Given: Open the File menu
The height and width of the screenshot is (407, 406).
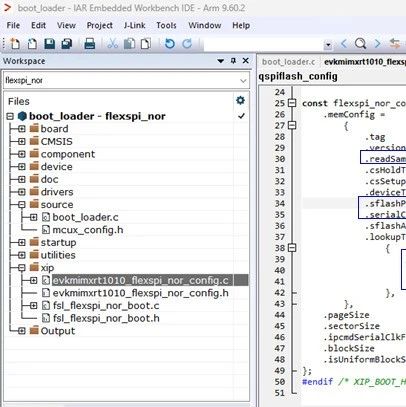Looking at the screenshot, I should tap(13, 25).
